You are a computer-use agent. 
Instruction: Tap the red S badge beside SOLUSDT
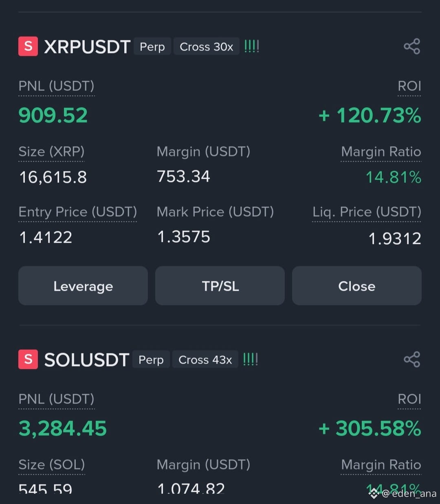click(x=28, y=359)
